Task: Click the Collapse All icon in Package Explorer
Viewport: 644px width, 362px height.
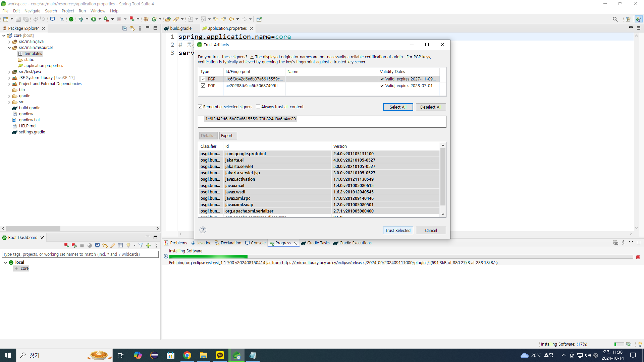Action: [x=124, y=28]
